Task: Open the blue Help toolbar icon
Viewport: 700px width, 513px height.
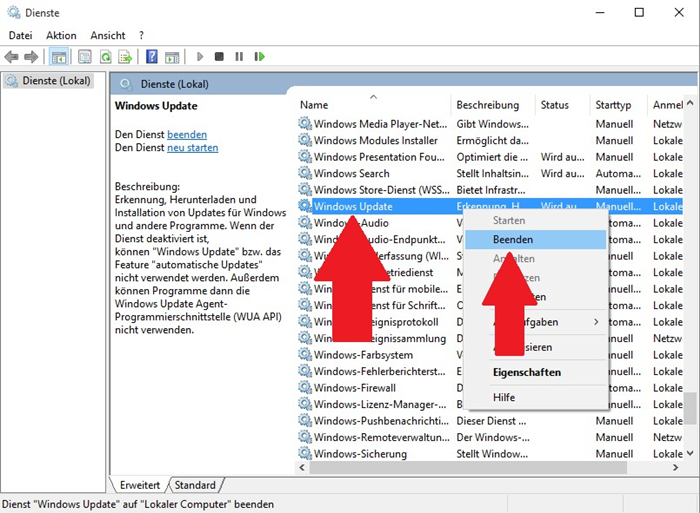Action: tap(152, 56)
